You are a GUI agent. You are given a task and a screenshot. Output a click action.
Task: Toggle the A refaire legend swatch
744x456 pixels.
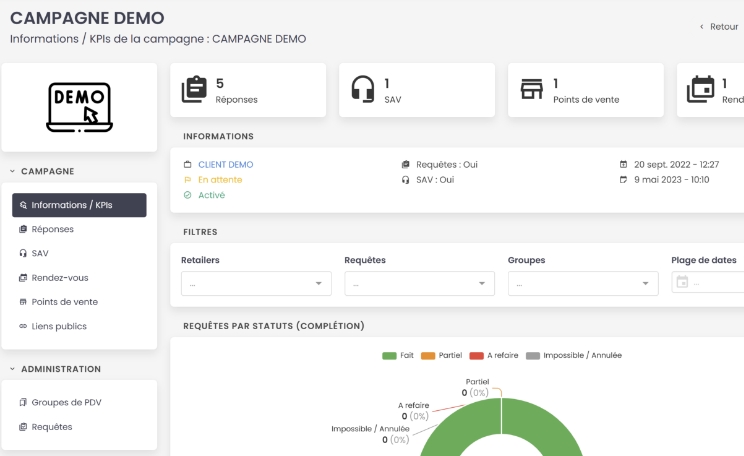tap(476, 356)
